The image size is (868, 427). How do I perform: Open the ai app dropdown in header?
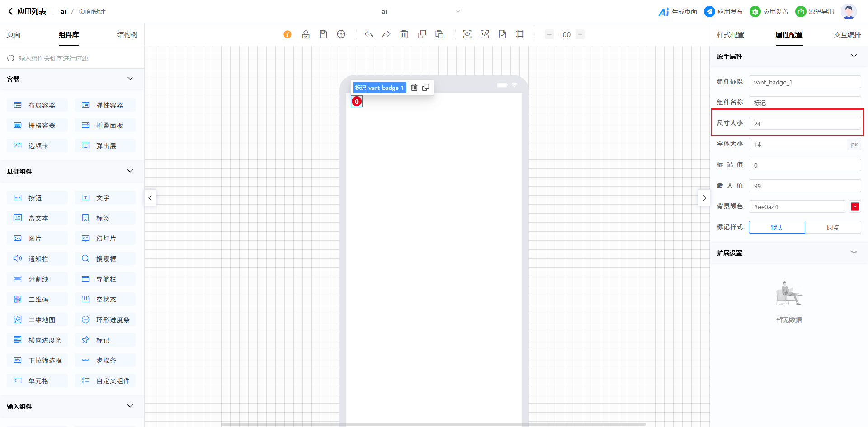point(458,12)
